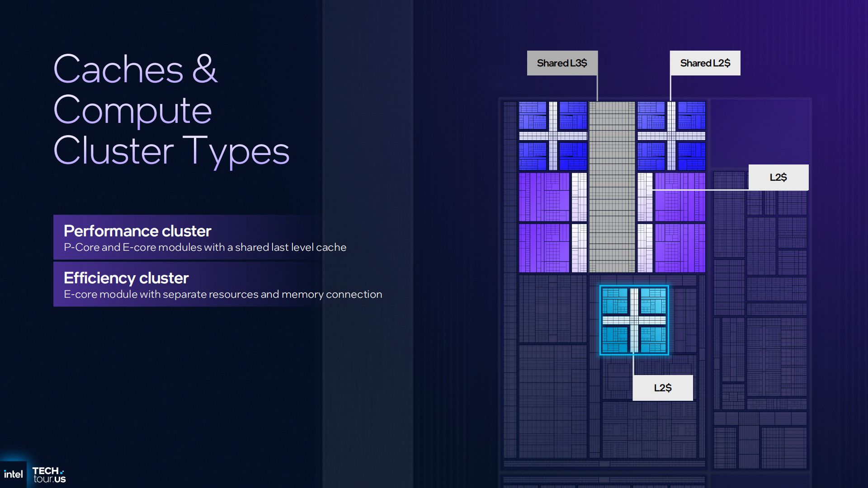Click the lower-right purple P-core block

coord(680,248)
